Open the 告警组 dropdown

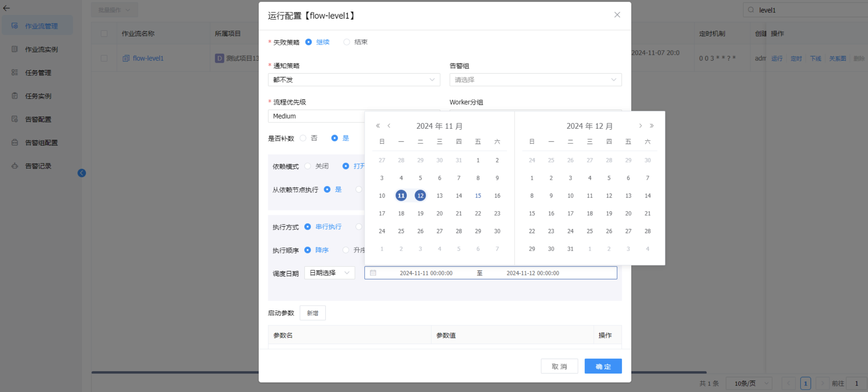point(535,80)
